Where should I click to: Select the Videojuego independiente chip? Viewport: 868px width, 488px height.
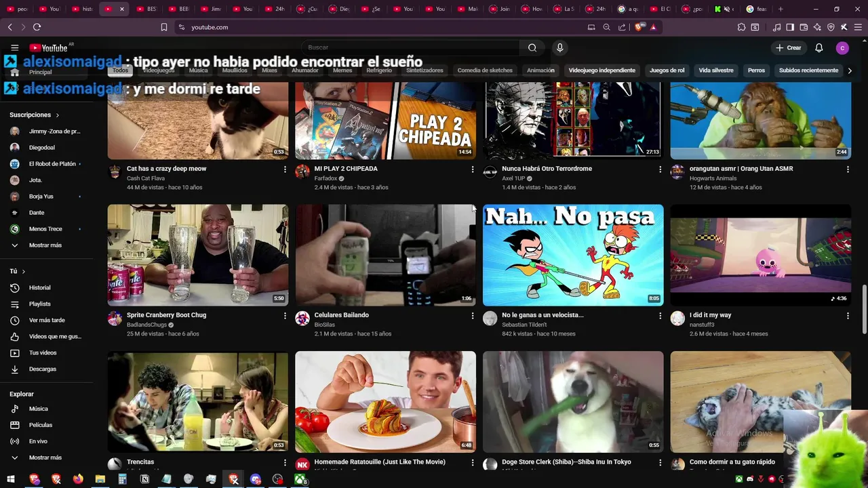(x=601, y=70)
